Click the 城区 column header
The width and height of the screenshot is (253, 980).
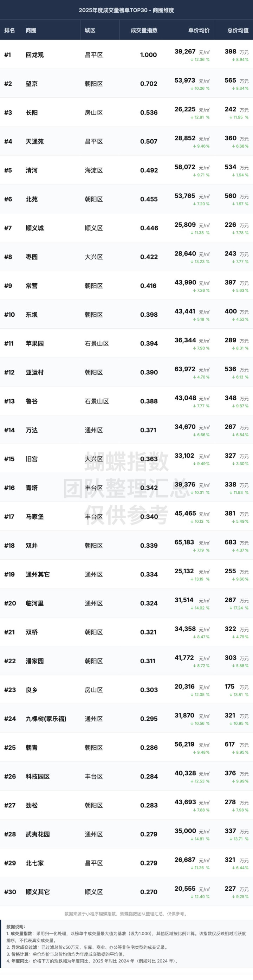point(90,31)
